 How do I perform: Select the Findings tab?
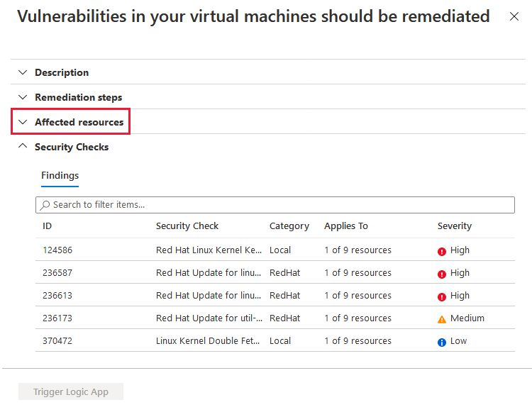click(x=60, y=176)
